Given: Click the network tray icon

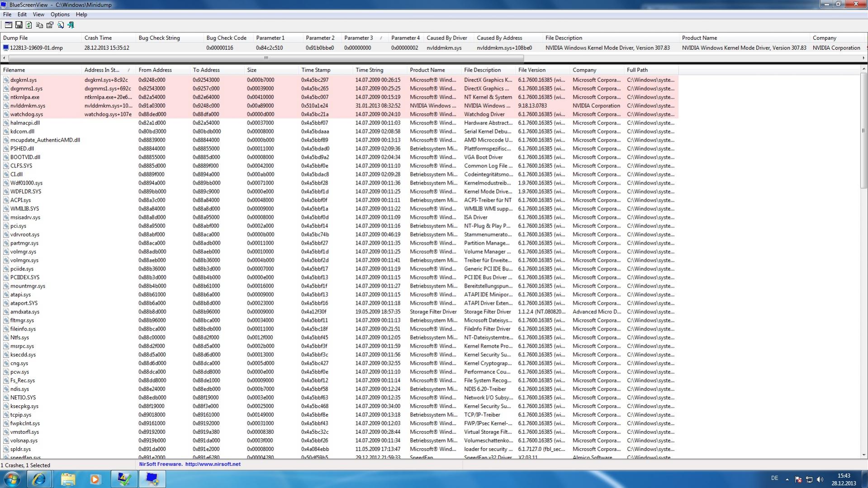Looking at the screenshot, I should pyautogui.click(x=809, y=479).
